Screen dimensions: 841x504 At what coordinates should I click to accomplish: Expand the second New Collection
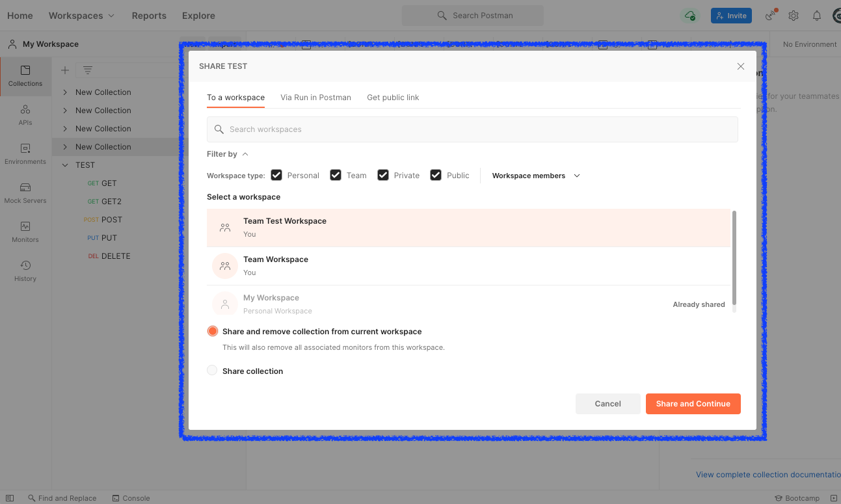pos(65,111)
